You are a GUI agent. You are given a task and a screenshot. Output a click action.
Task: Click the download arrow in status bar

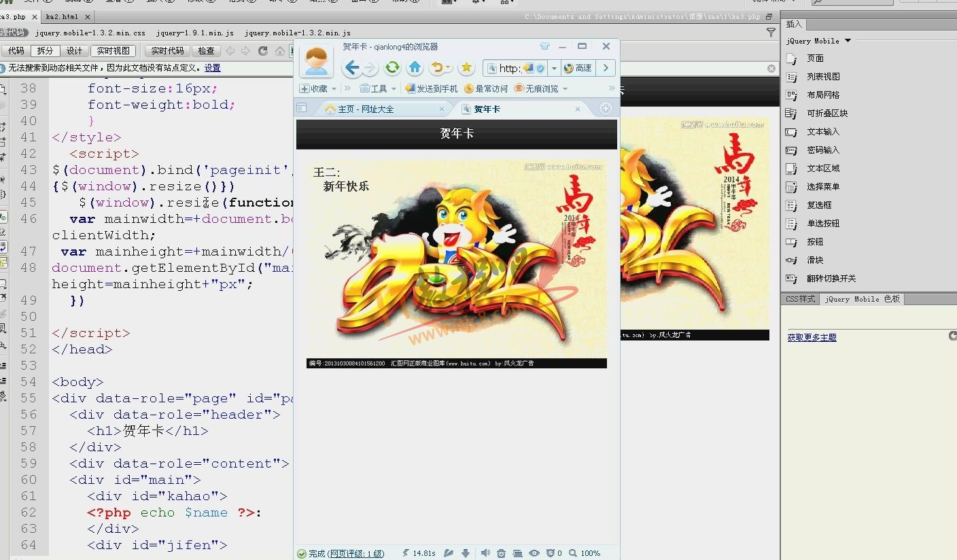[466, 553]
